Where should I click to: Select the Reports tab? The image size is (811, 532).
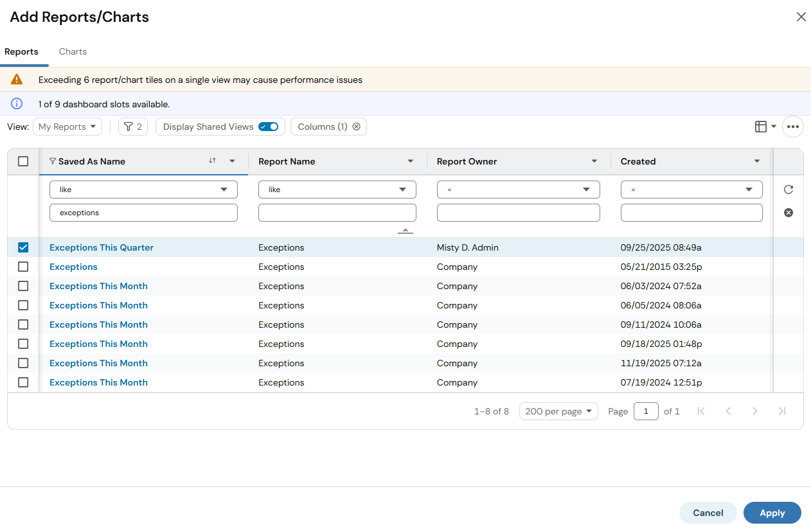[x=21, y=51]
